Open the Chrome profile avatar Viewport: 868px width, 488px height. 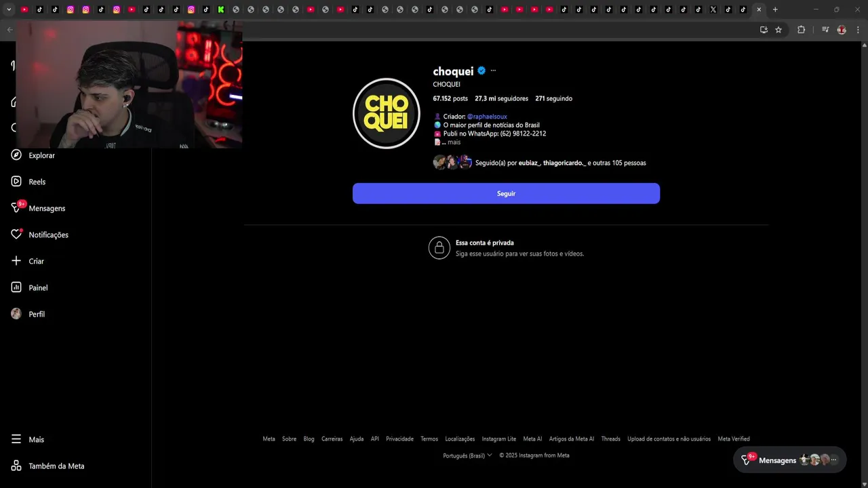tap(842, 30)
